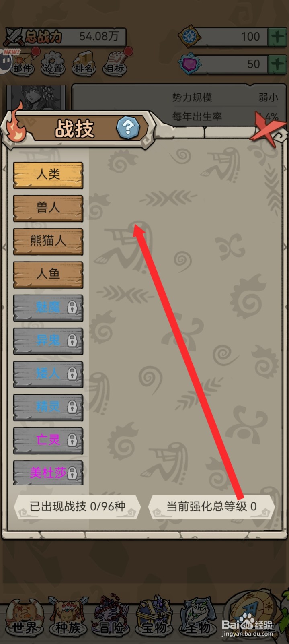Select the 人鱼 race tab
289x644 pixels.
coord(48,275)
